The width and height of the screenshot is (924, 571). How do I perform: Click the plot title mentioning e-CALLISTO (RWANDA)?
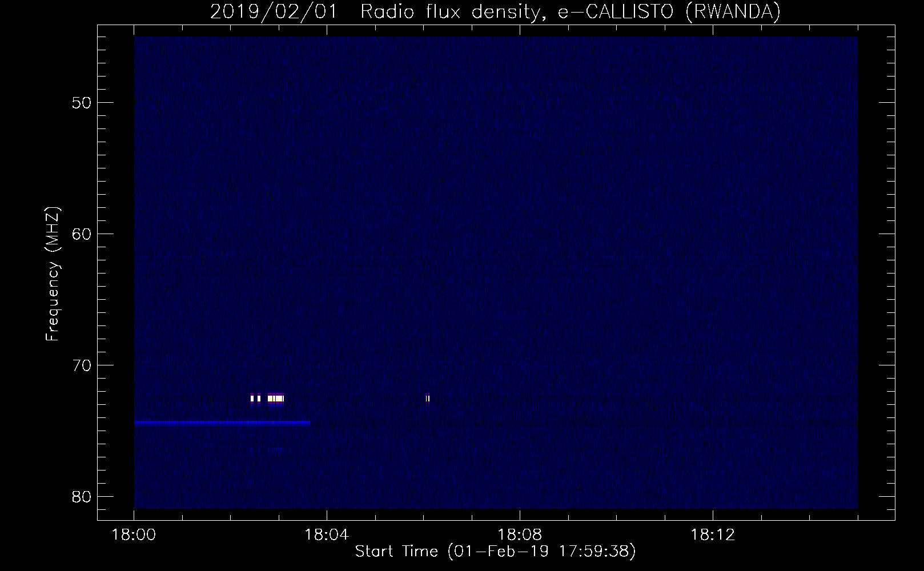(x=495, y=11)
